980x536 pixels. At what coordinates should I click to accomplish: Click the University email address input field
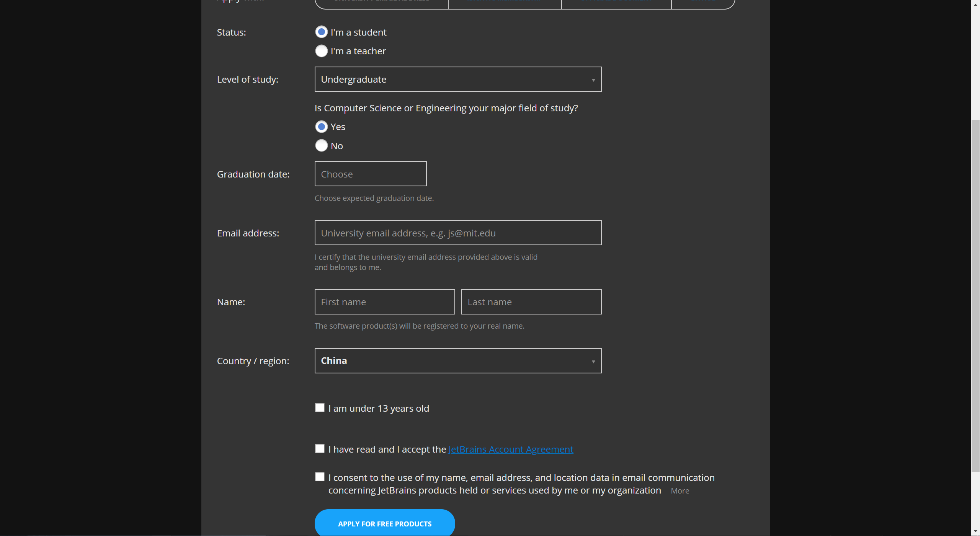tap(458, 233)
